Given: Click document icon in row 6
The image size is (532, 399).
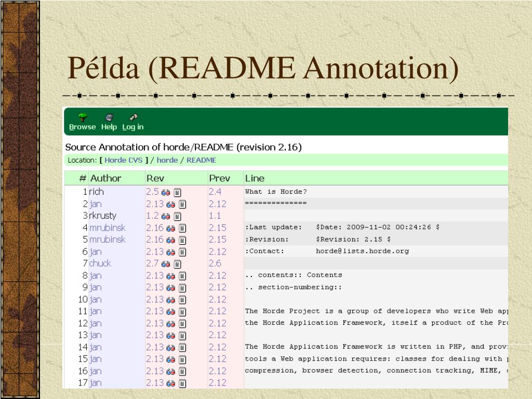Looking at the screenshot, I should [182, 252].
